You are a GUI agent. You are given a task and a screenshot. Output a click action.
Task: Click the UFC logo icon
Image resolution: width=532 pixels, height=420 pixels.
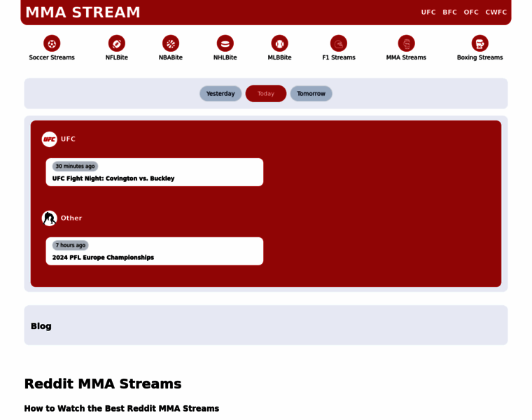coord(49,139)
